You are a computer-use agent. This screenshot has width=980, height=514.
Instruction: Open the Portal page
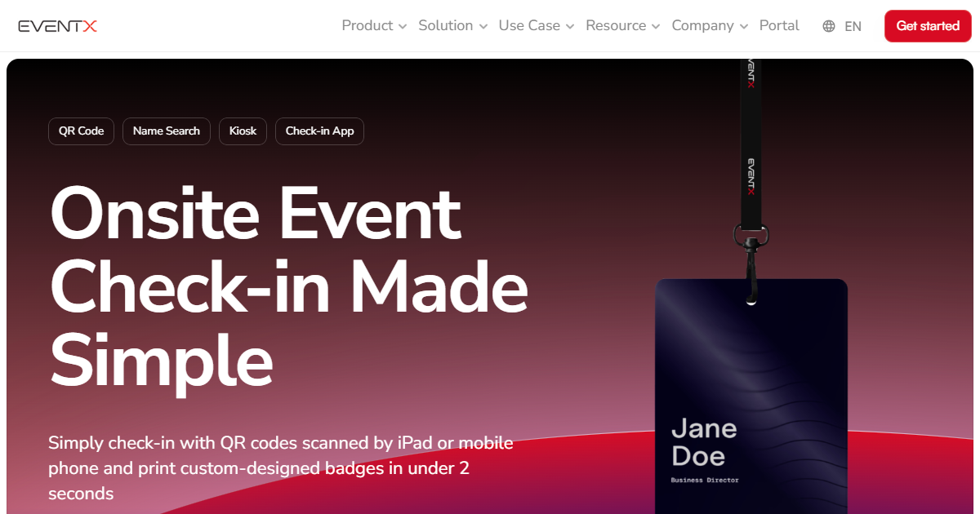pyautogui.click(x=779, y=25)
